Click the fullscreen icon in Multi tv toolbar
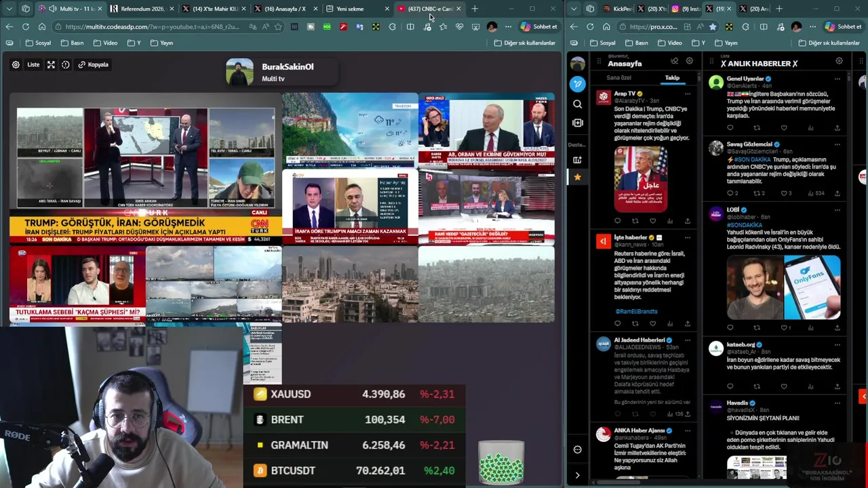This screenshot has width=868, height=488. click(x=51, y=64)
